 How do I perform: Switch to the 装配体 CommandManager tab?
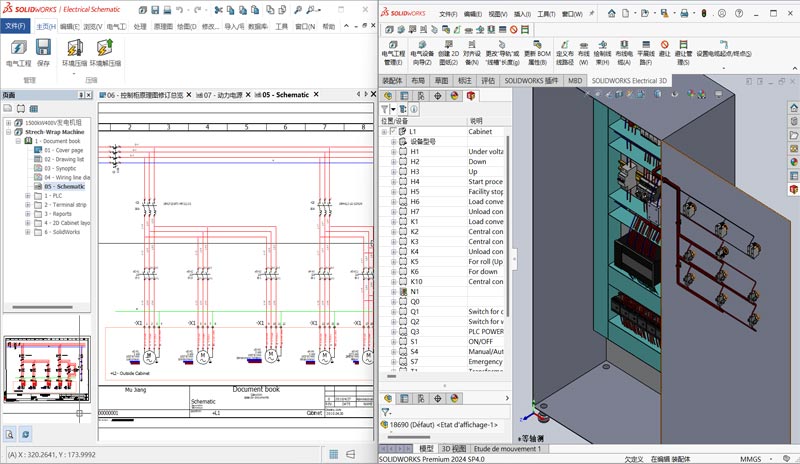tap(392, 81)
